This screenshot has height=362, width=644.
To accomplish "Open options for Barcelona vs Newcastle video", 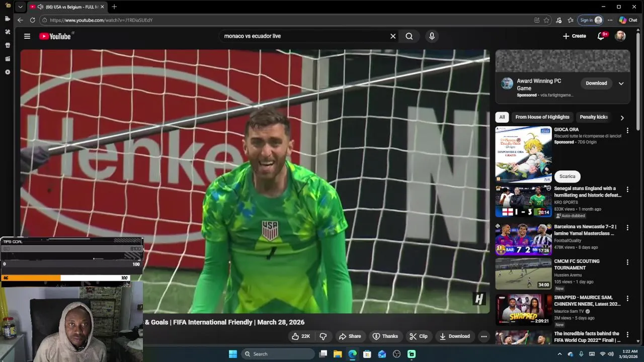I will [627, 228].
